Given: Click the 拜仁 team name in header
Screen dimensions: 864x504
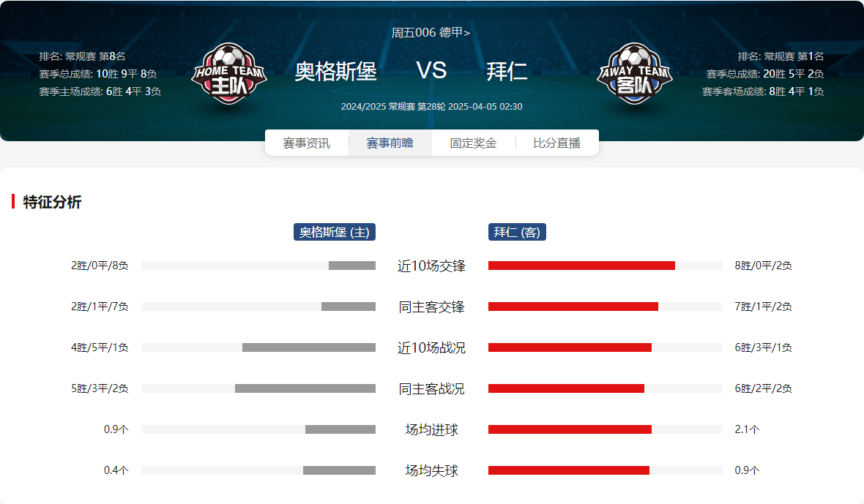Looking at the screenshot, I should pyautogui.click(x=507, y=72).
